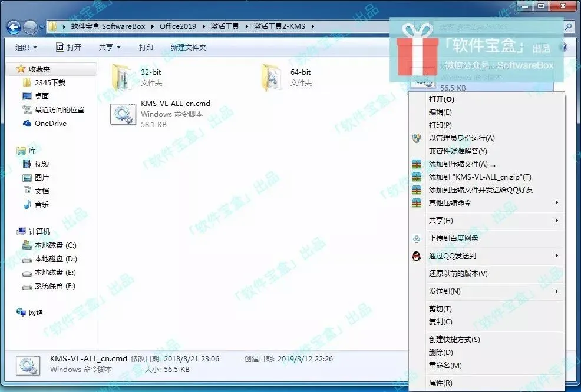The image size is (581, 392).
Task: Open the 图片 library
Action: [x=35, y=178]
